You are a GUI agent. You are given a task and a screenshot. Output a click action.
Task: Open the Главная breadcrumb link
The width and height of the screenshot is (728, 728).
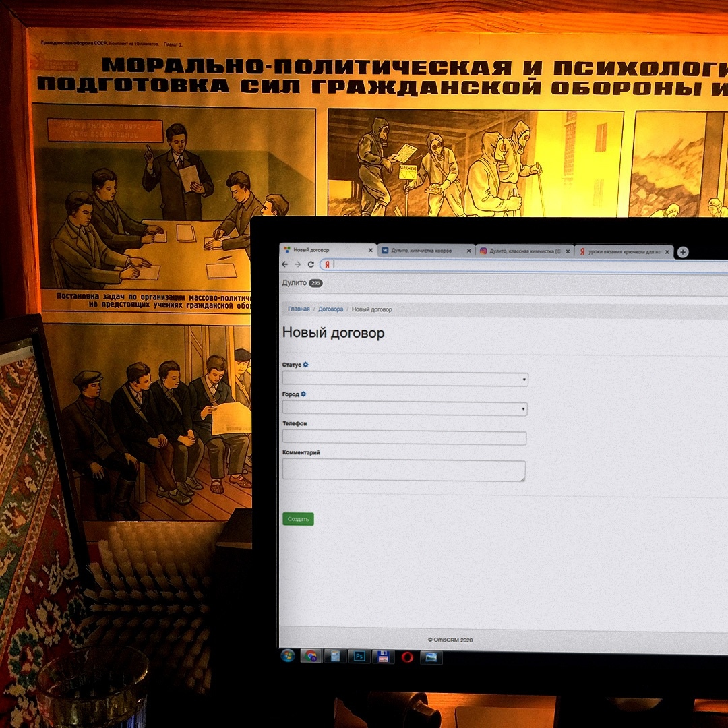click(x=299, y=309)
